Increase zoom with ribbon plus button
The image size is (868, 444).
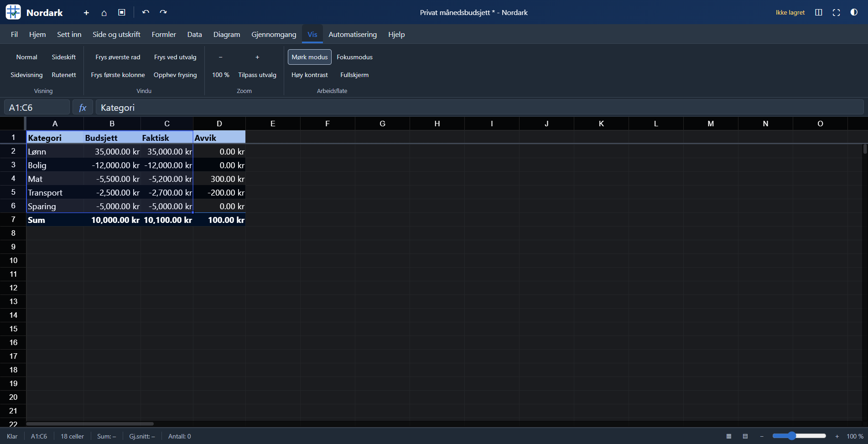[257, 57]
